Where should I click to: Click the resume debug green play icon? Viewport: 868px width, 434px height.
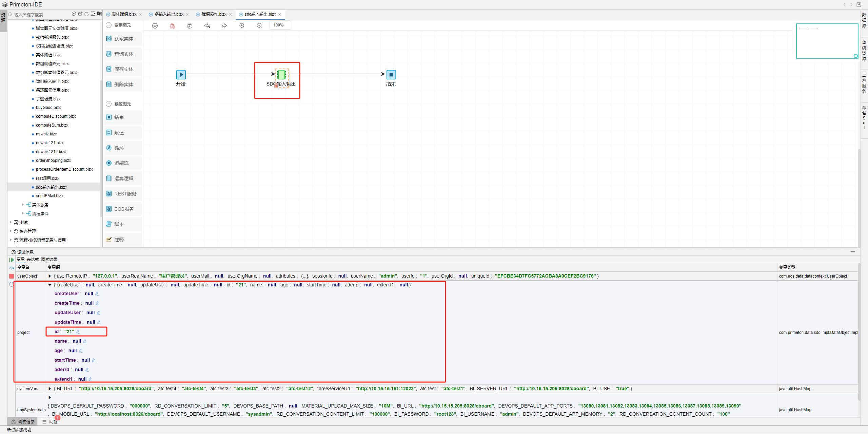tap(12, 260)
